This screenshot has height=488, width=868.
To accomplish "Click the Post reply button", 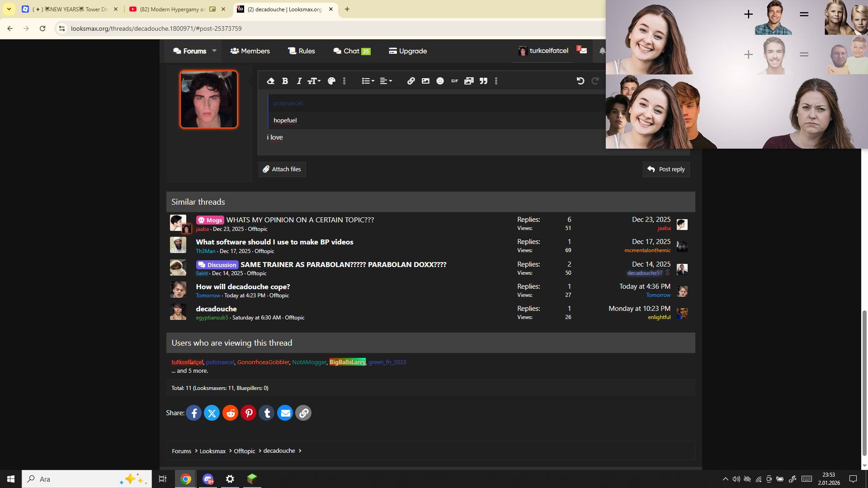I will pos(666,169).
